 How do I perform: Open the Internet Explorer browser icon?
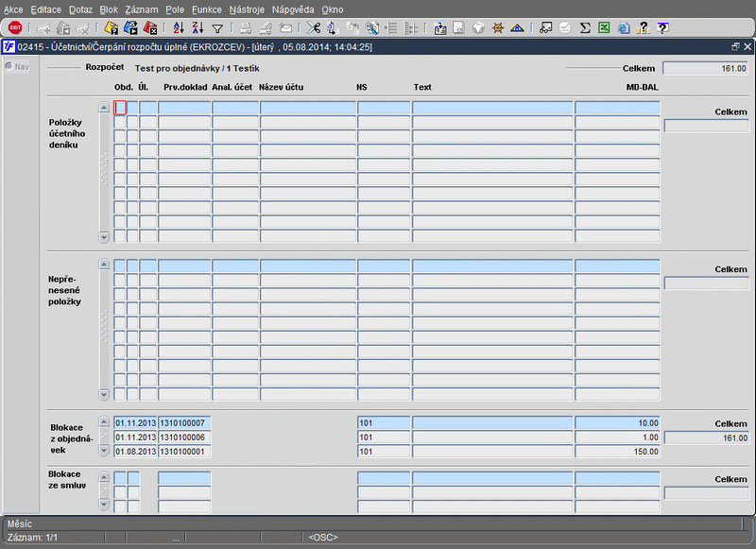pyautogui.click(x=624, y=28)
